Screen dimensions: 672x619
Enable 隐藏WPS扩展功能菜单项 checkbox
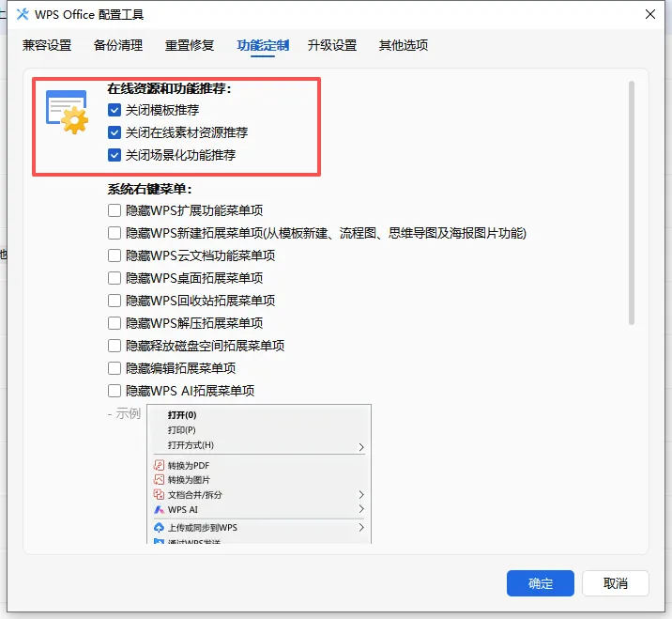coord(115,210)
